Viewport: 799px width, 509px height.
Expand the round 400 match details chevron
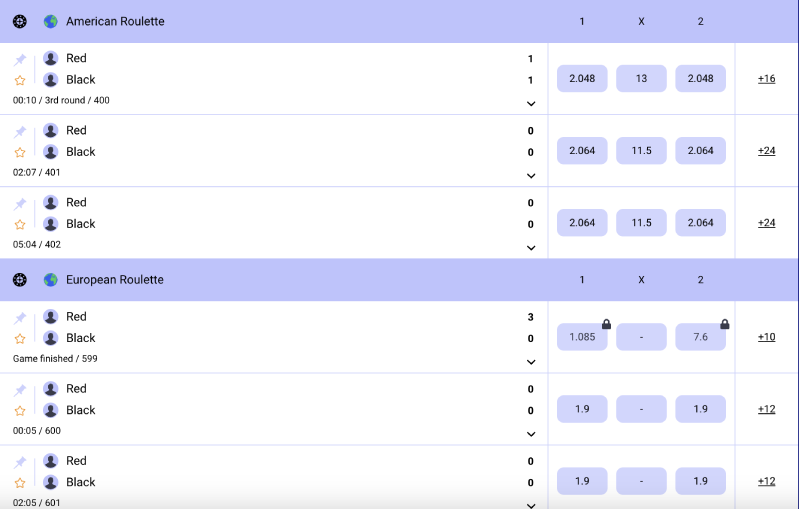[x=531, y=103]
